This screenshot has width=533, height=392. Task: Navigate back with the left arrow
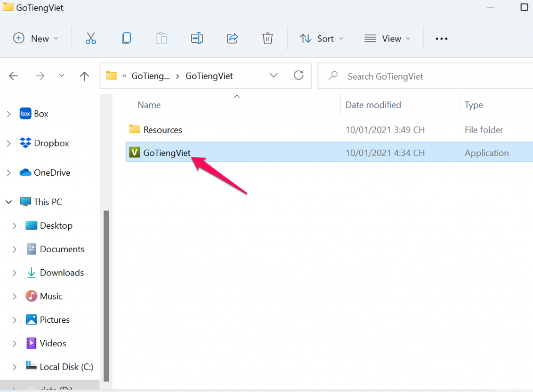[x=14, y=76]
